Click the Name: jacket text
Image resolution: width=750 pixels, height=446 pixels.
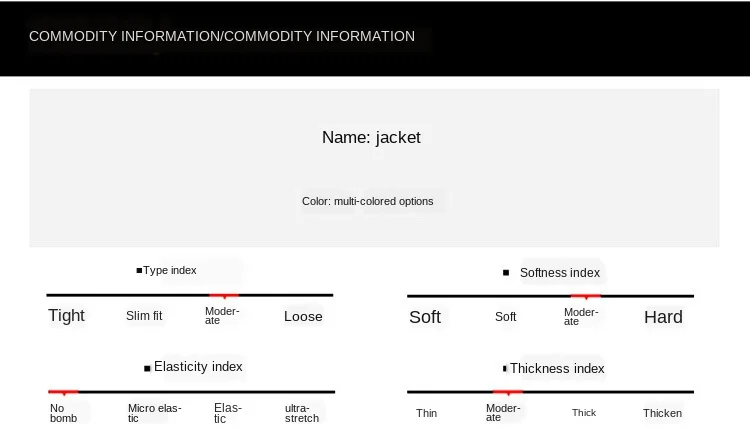tap(371, 137)
